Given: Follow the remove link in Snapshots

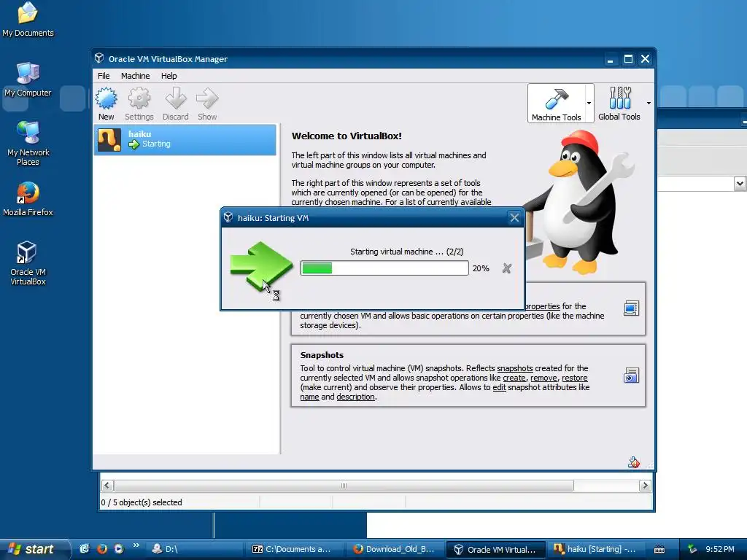Looking at the screenshot, I should click(x=543, y=378).
